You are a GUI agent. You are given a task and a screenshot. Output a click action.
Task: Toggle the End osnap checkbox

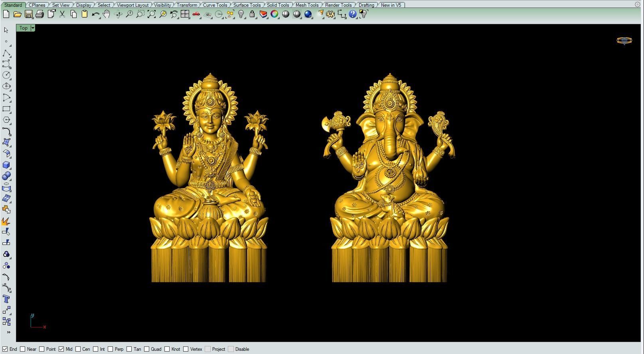pos(5,349)
